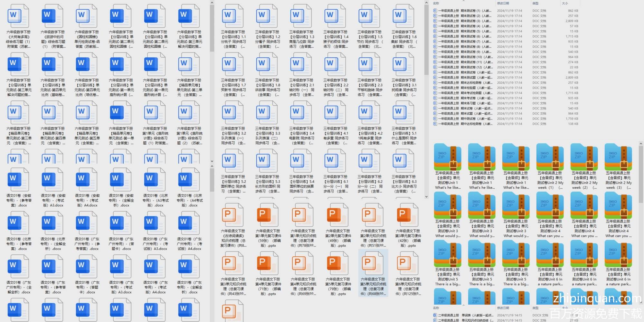Click 修改日期 header in the 二年级英语 list
Viewport: 644px width, 322px height.
pyautogui.click(x=503, y=308)
